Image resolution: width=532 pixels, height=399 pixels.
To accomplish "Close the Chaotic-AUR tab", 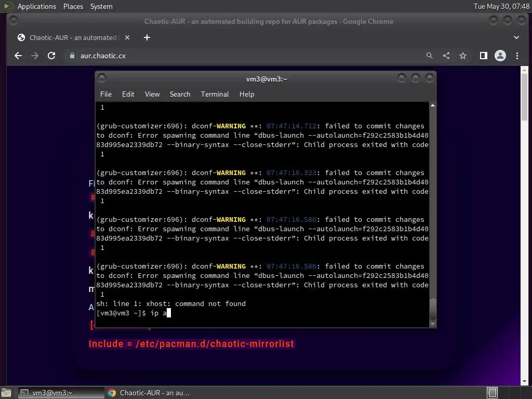I will 127,37.
